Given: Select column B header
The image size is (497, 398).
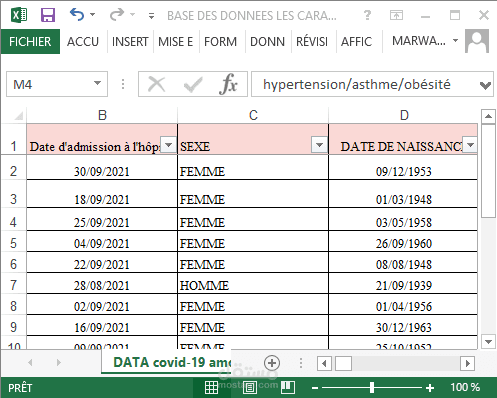Looking at the screenshot, I should click(x=102, y=115).
